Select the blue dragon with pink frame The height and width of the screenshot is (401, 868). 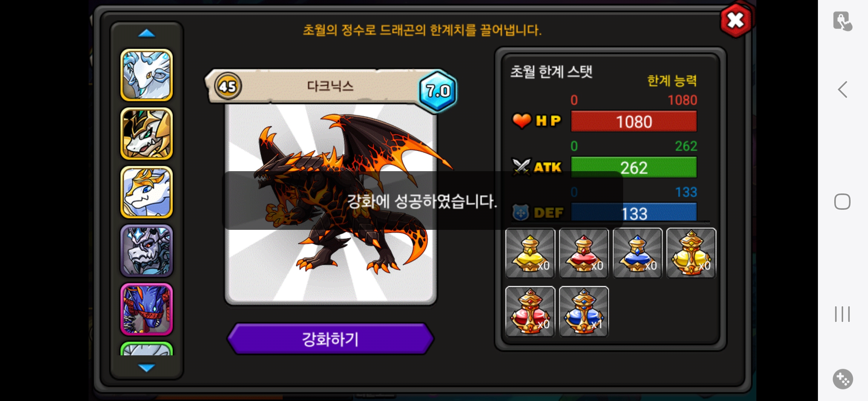point(147,309)
